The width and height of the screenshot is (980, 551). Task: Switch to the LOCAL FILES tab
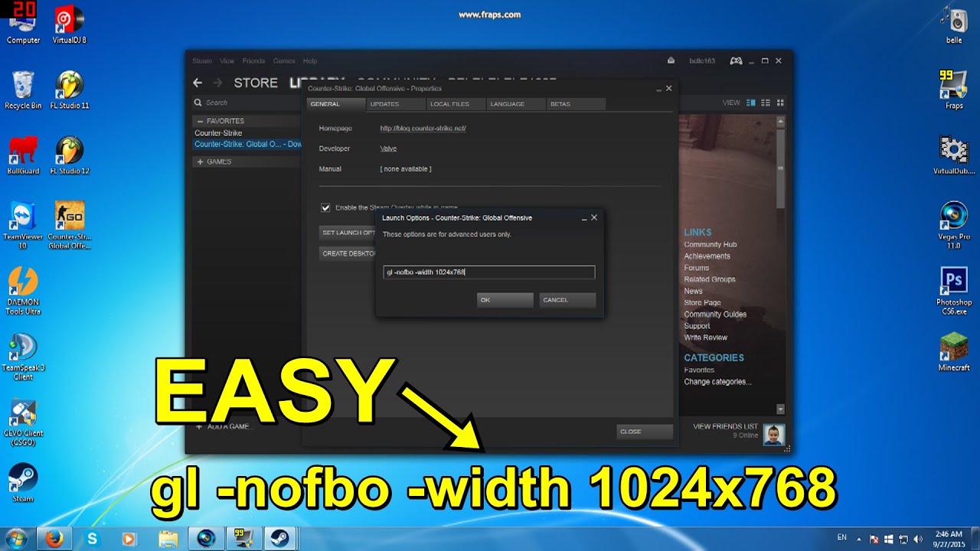coord(456,104)
